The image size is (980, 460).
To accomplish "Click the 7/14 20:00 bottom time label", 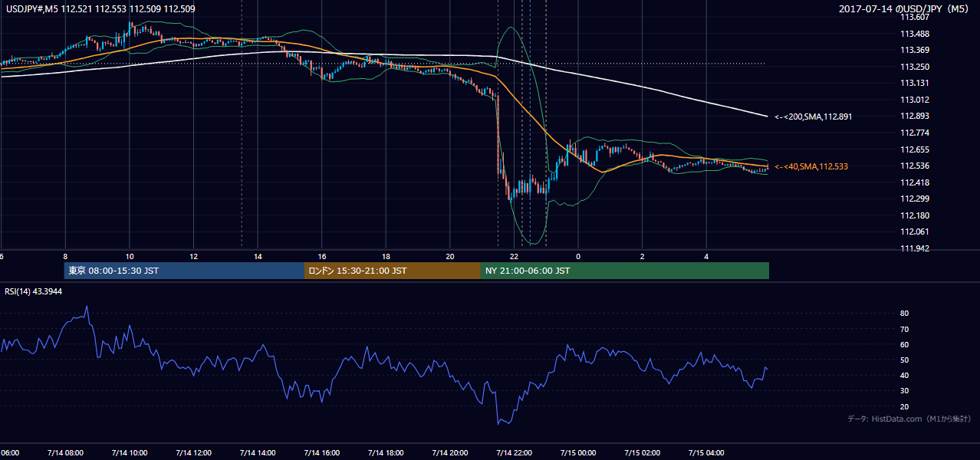I will coord(449,453).
